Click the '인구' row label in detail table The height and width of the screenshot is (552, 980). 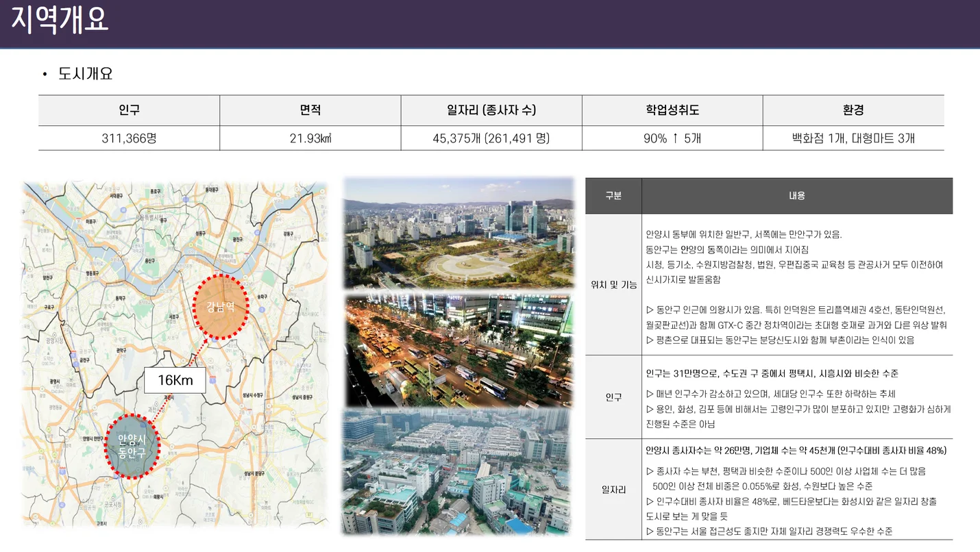[613, 397]
